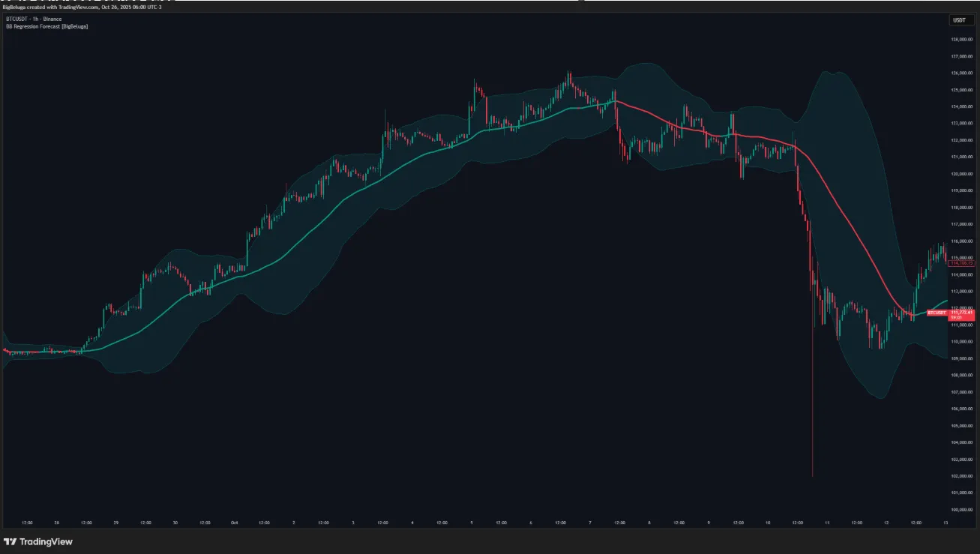The height and width of the screenshot is (554, 980).
Task: Click the Oct label on time axis
Action: (234, 523)
